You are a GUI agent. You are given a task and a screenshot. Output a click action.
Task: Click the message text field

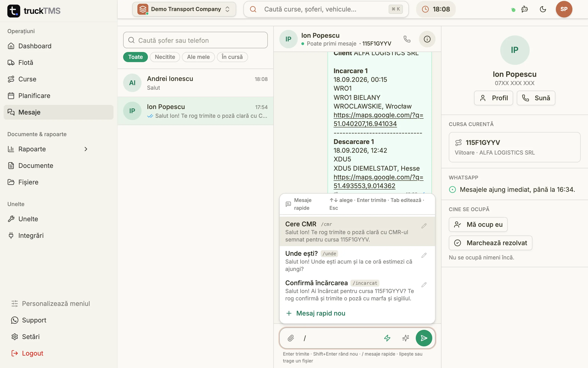(339, 338)
